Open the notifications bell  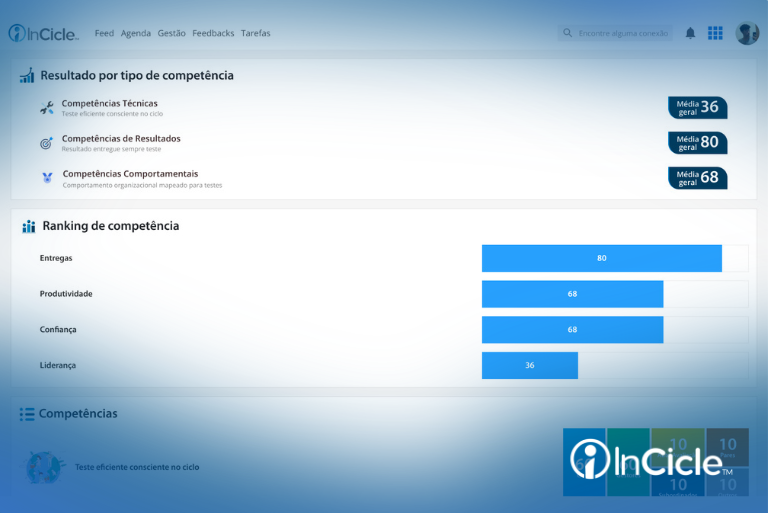[690, 33]
